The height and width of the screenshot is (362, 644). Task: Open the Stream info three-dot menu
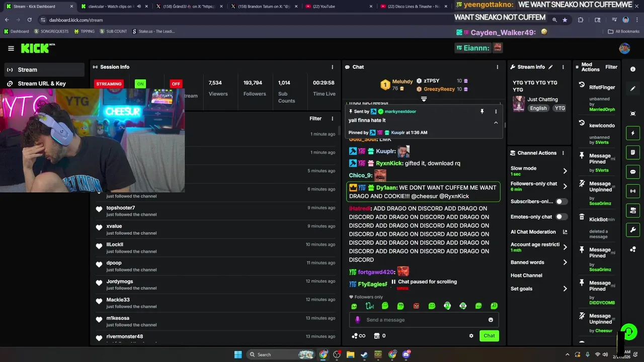[563, 67]
